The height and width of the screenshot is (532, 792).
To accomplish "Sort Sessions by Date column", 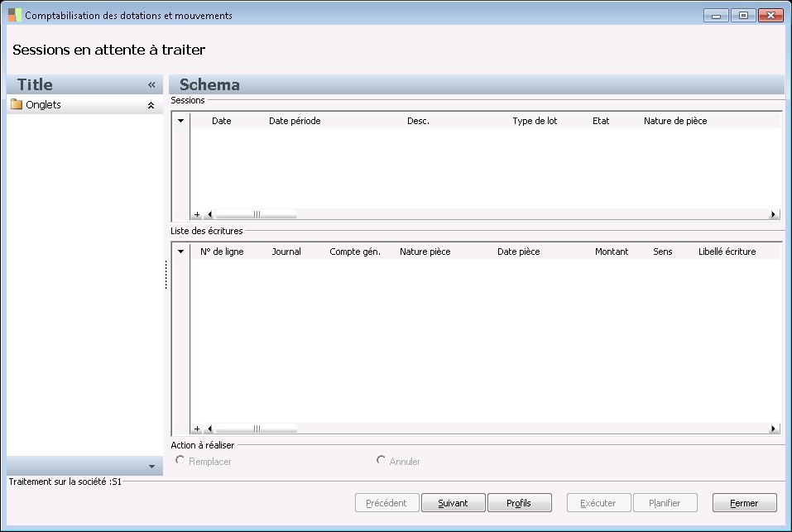I will click(221, 121).
